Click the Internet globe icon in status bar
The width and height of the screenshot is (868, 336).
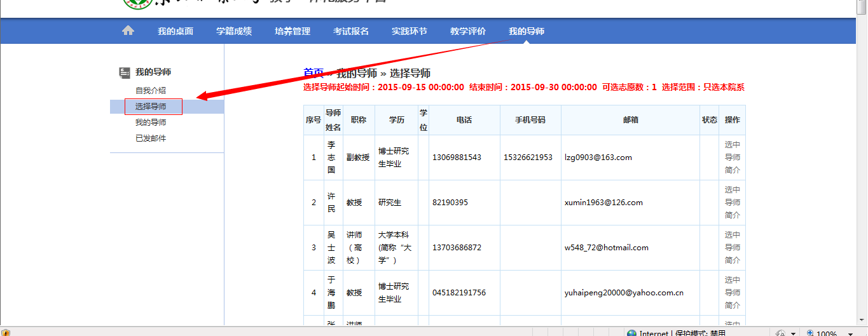631,333
